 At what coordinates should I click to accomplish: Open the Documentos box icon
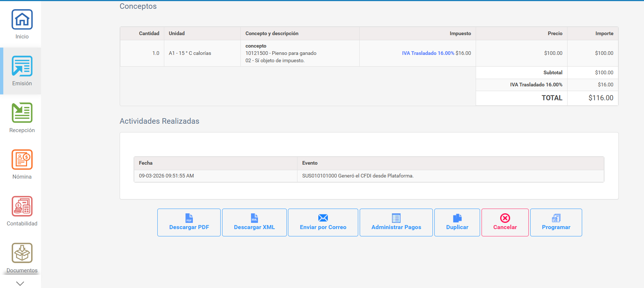(22, 253)
